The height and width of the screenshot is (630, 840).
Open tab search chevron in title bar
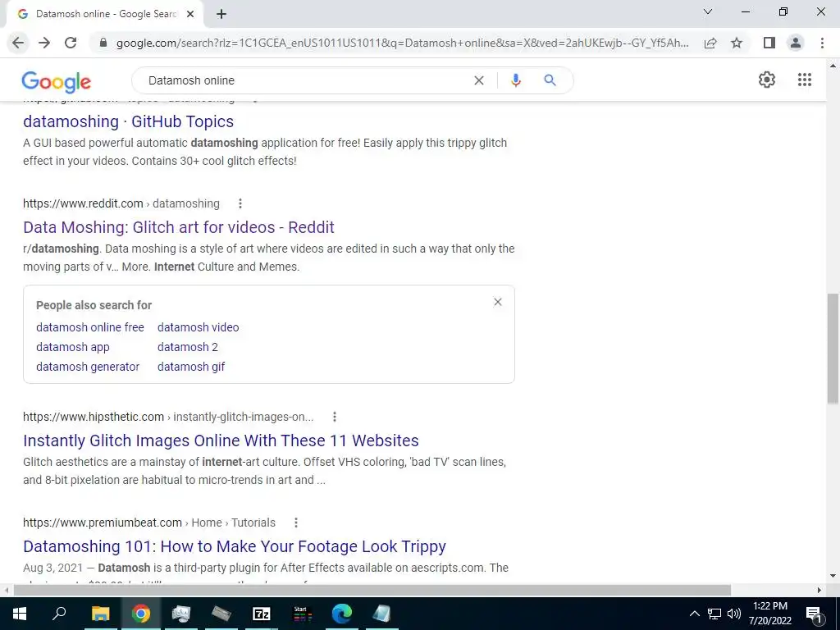708,11
